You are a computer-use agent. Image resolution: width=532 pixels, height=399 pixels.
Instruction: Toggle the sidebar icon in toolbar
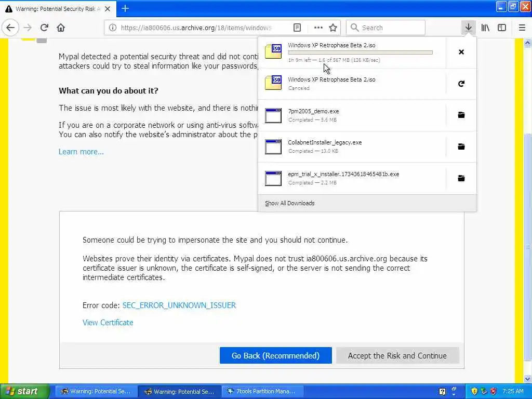point(502,28)
